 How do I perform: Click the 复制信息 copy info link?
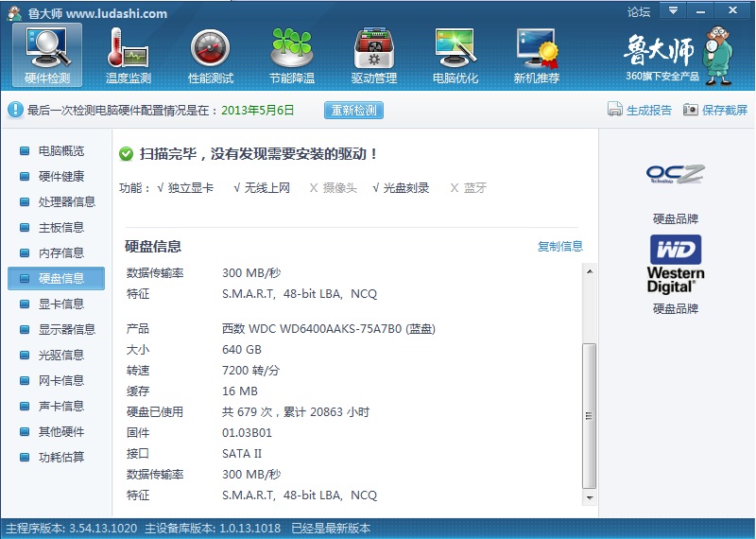(560, 247)
